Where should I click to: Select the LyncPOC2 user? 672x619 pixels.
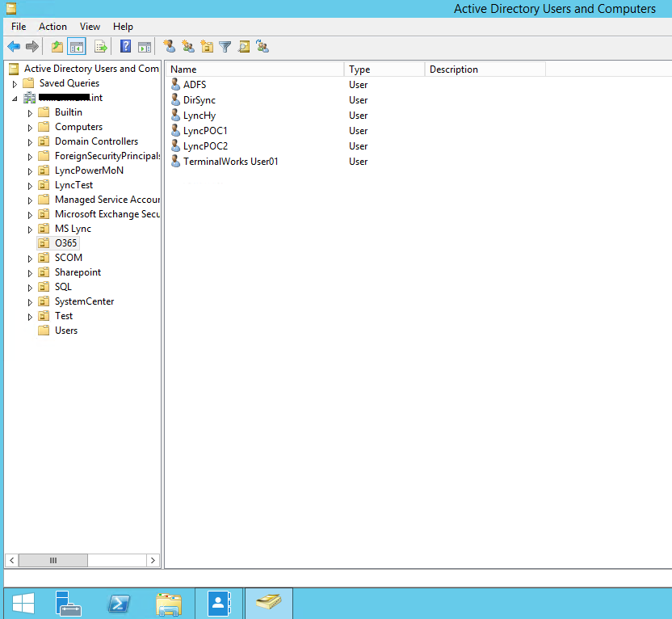[x=205, y=146]
